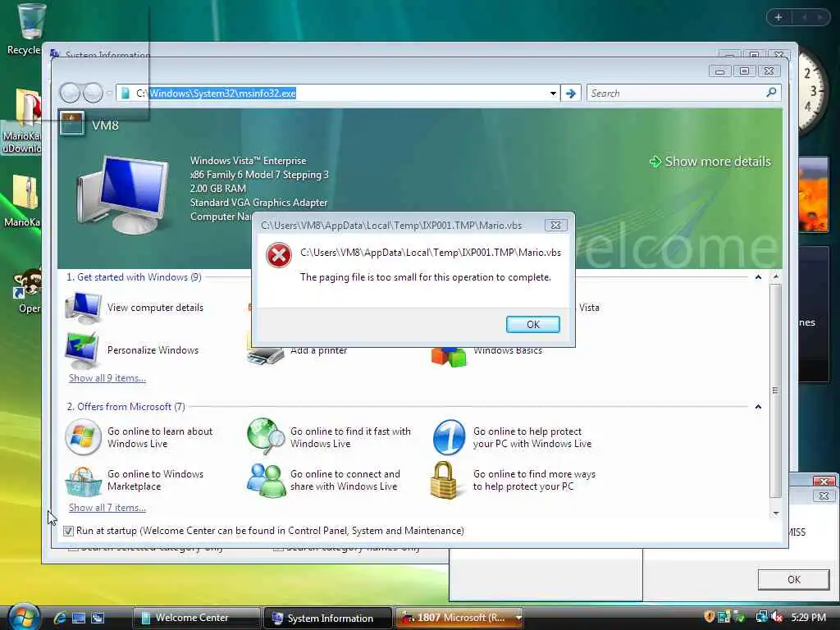This screenshot has width=840, height=630.
Task: Click OK in the Mario.vbs error dialog
Action: click(532, 324)
